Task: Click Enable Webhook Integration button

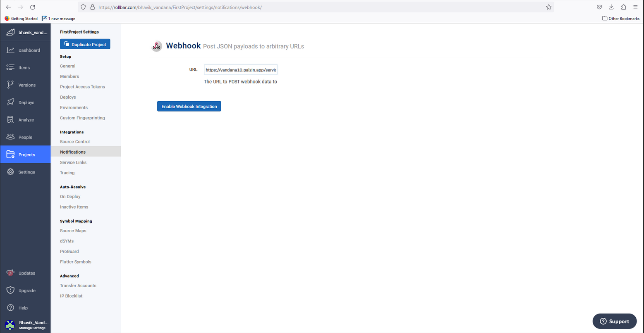Action: pos(189,106)
